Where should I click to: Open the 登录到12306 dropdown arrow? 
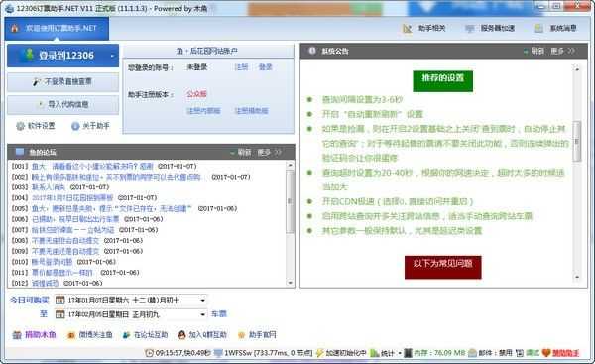(112, 56)
